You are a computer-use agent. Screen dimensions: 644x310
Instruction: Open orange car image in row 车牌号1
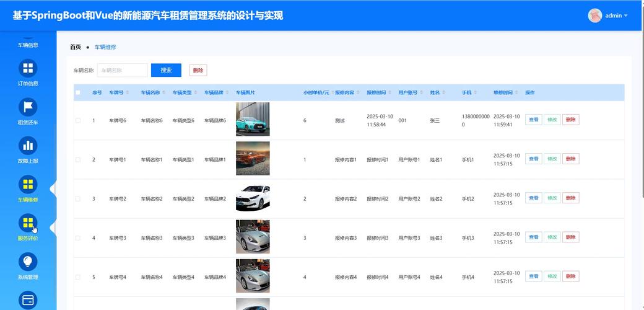(253, 158)
